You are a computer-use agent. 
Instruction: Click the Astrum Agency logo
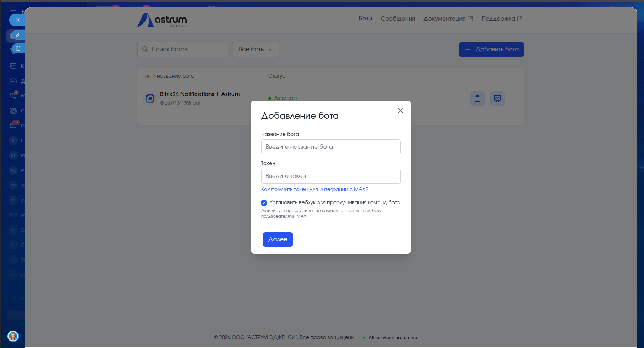pos(162,20)
